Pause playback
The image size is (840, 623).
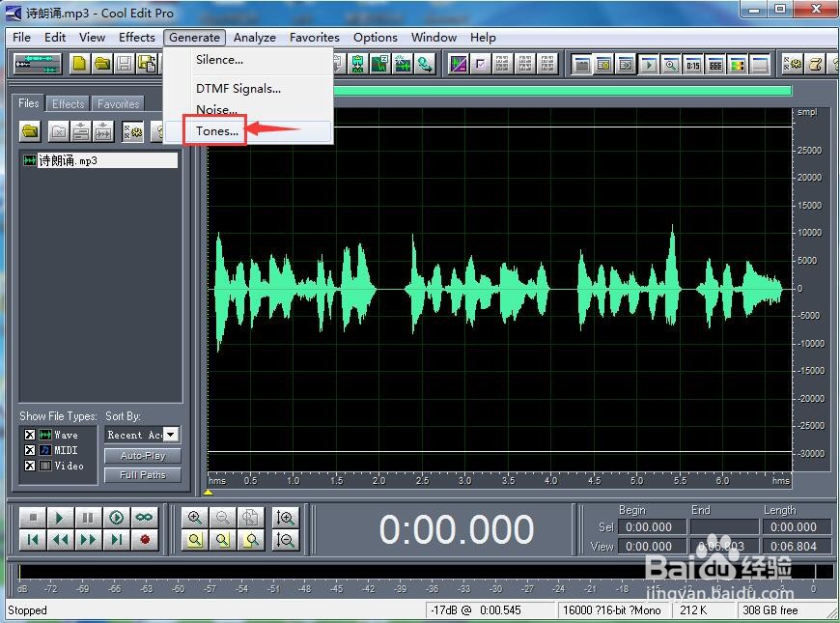tap(88, 518)
